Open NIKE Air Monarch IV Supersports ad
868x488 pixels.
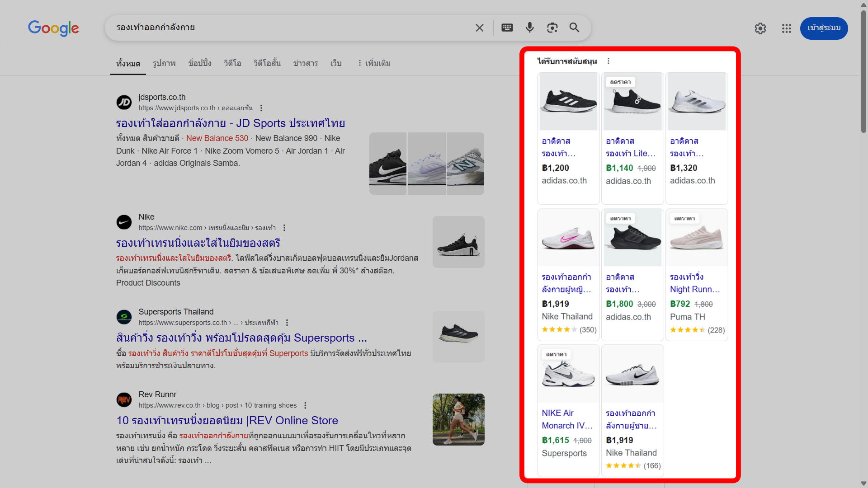tap(568, 411)
